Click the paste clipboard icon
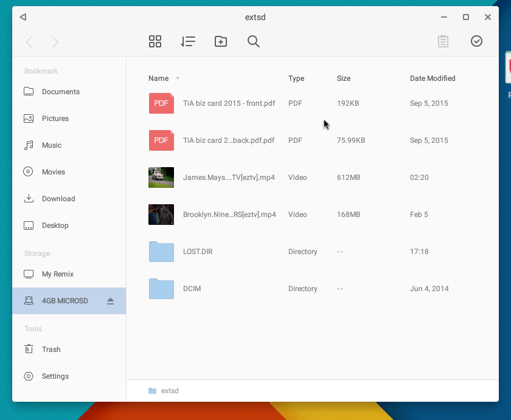 pyautogui.click(x=443, y=41)
